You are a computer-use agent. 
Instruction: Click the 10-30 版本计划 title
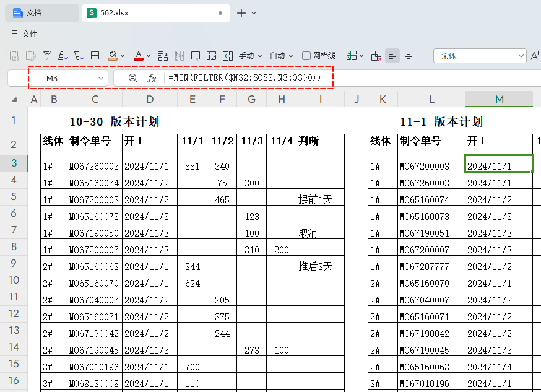[x=114, y=121]
